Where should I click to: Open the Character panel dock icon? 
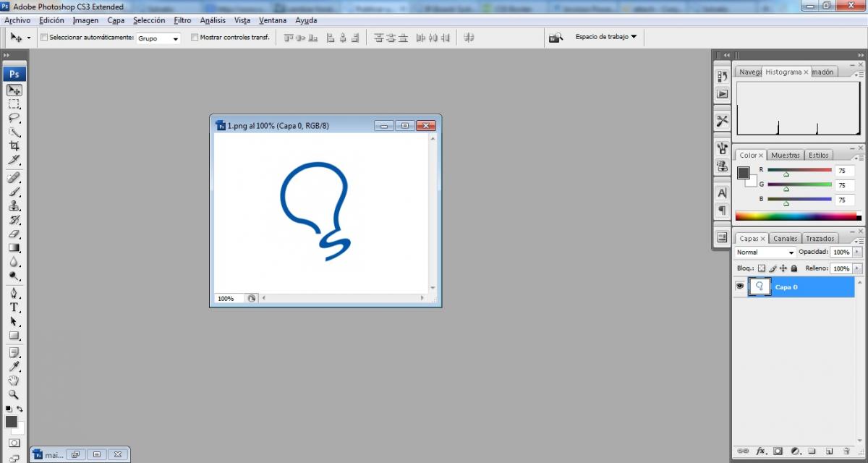point(722,193)
